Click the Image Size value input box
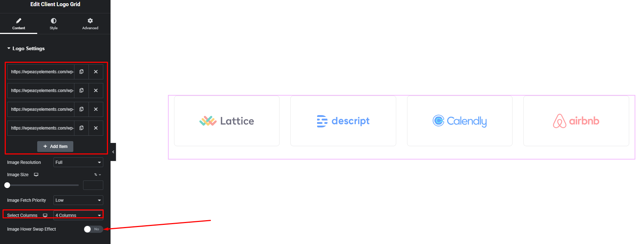Image resolution: width=644 pixels, height=244 pixels. [93, 185]
